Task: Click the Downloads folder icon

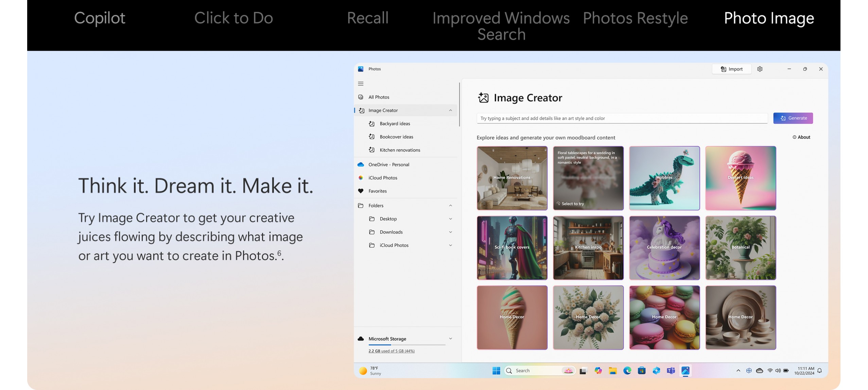Action: click(372, 232)
